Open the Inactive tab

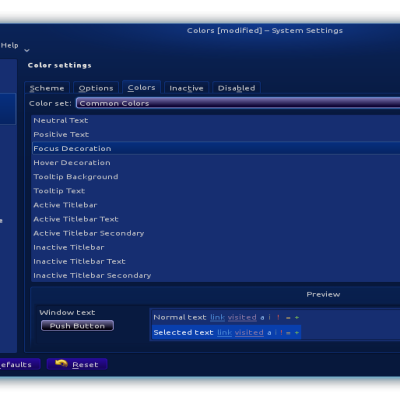pos(186,88)
